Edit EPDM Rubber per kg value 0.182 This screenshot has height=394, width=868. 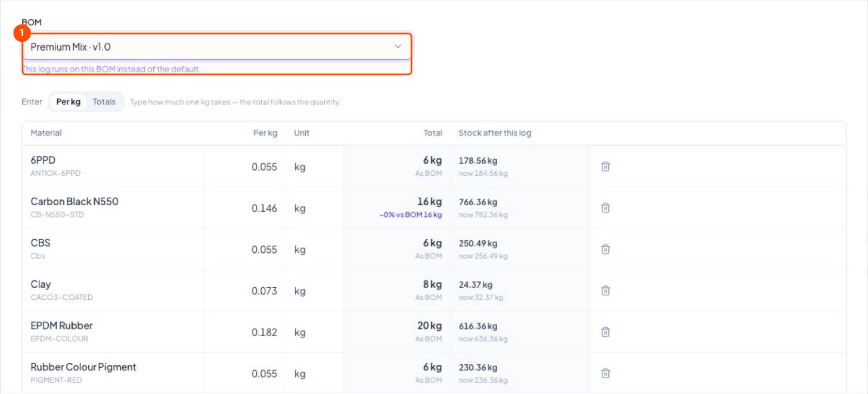(244, 332)
